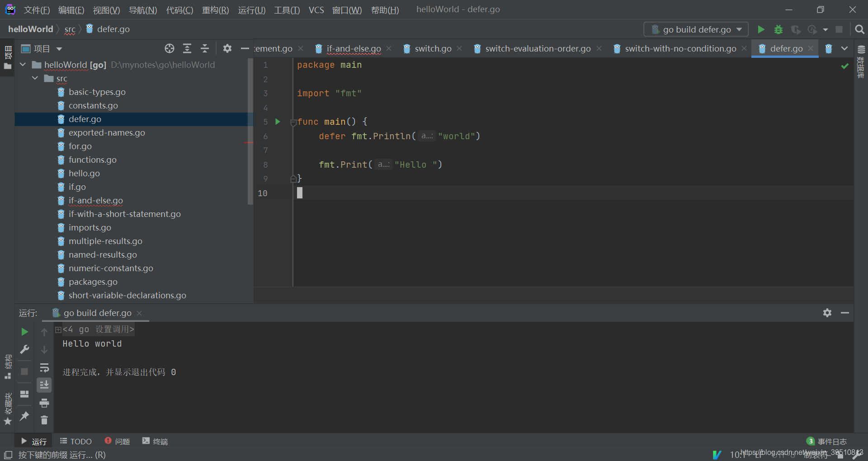Toggle soft-wrap in run output
868x461 pixels.
click(x=44, y=367)
